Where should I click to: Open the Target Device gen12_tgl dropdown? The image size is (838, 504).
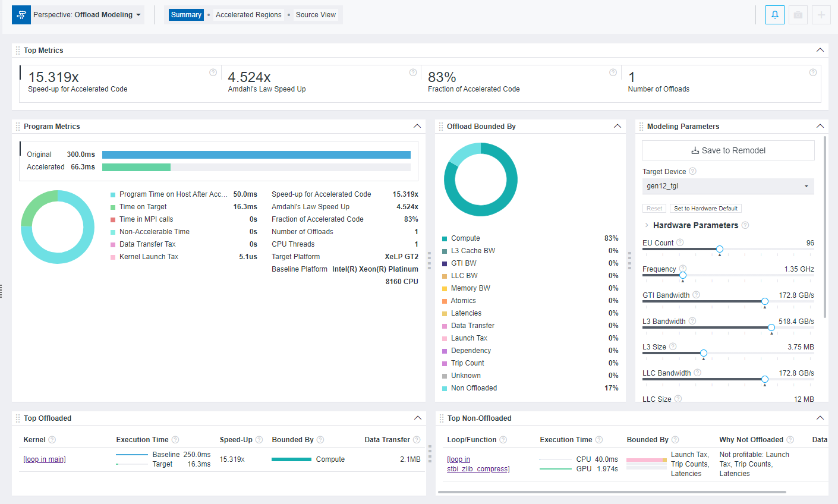(x=728, y=186)
